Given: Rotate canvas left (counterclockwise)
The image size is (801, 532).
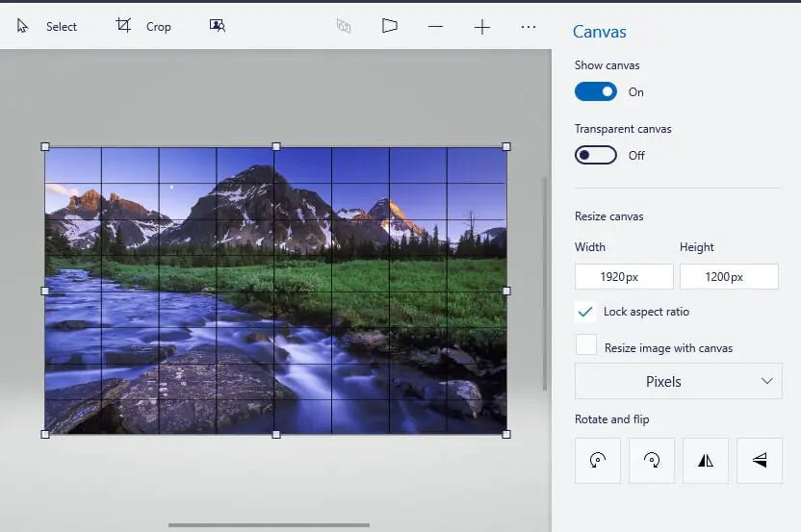Looking at the screenshot, I should 598,461.
